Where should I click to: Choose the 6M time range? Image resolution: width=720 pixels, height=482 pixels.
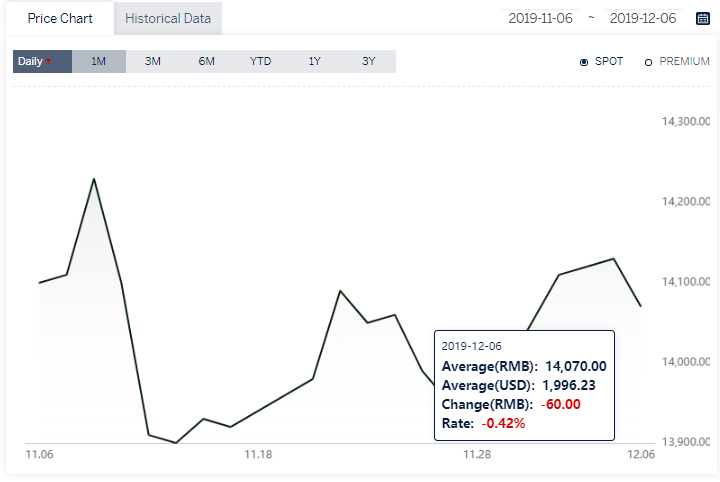207,62
